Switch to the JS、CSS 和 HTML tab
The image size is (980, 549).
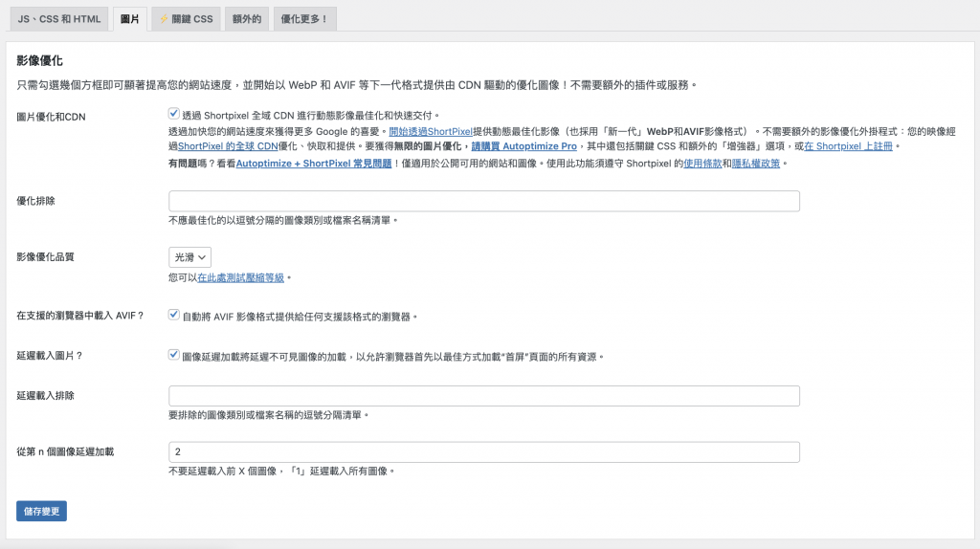coord(58,19)
